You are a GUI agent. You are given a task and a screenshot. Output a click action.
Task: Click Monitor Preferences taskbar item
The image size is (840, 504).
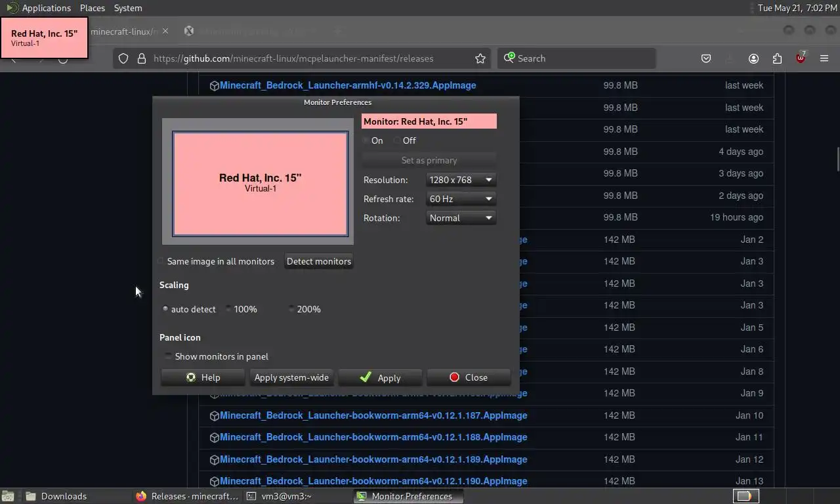point(408,496)
